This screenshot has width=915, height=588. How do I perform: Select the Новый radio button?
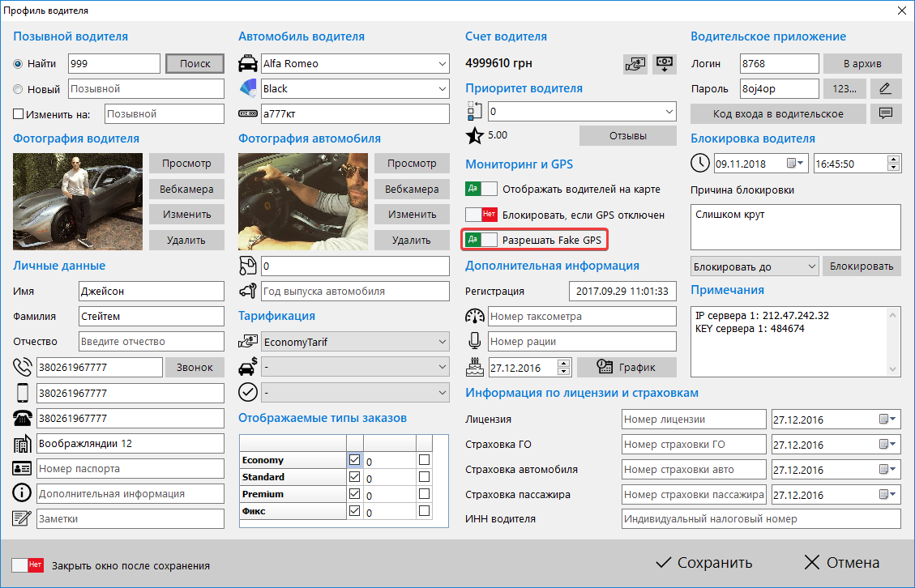18,89
